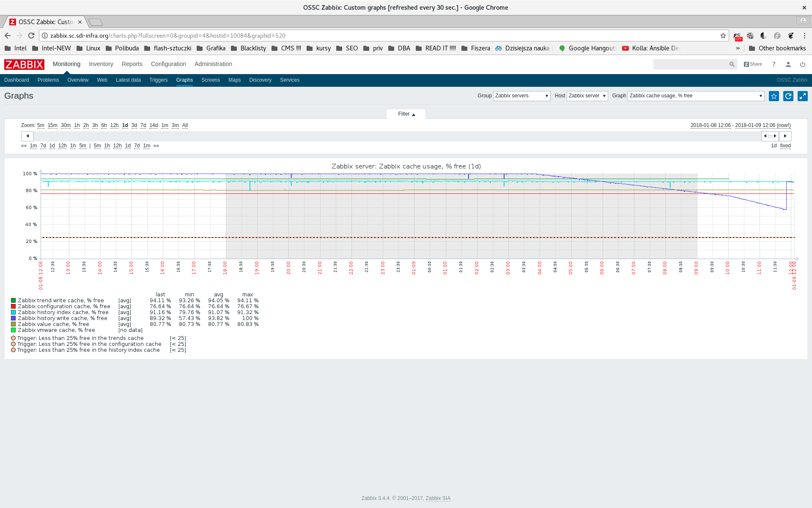Viewport: 812px width, 508px height.
Task: Open the Triggers submenu
Action: coord(159,80)
